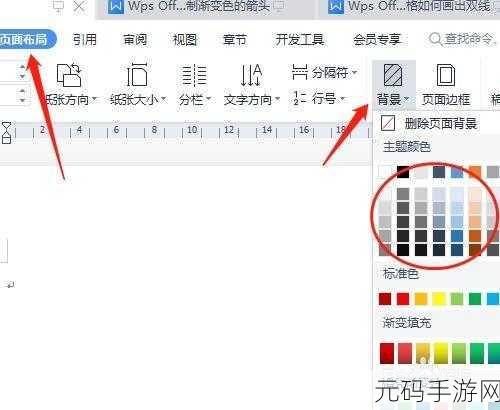The height and width of the screenshot is (410, 500).
Task: Choose 删除页面背景 in the background menu
Action: click(x=437, y=124)
